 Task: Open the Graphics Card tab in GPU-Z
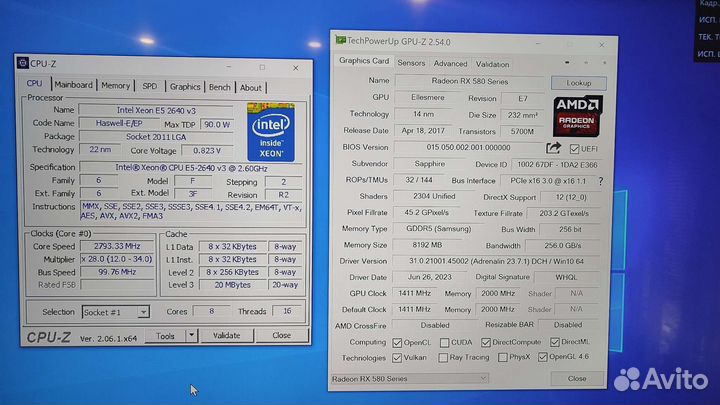coord(364,61)
